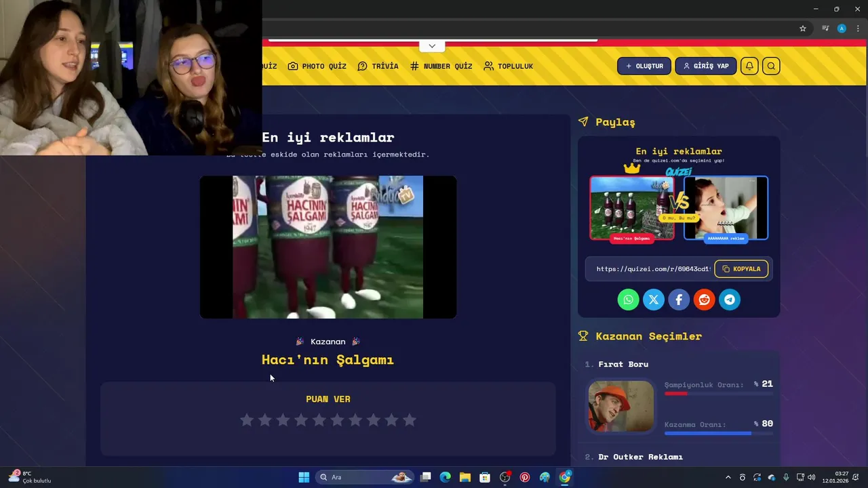Open volume control in system tray

(812, 477)
